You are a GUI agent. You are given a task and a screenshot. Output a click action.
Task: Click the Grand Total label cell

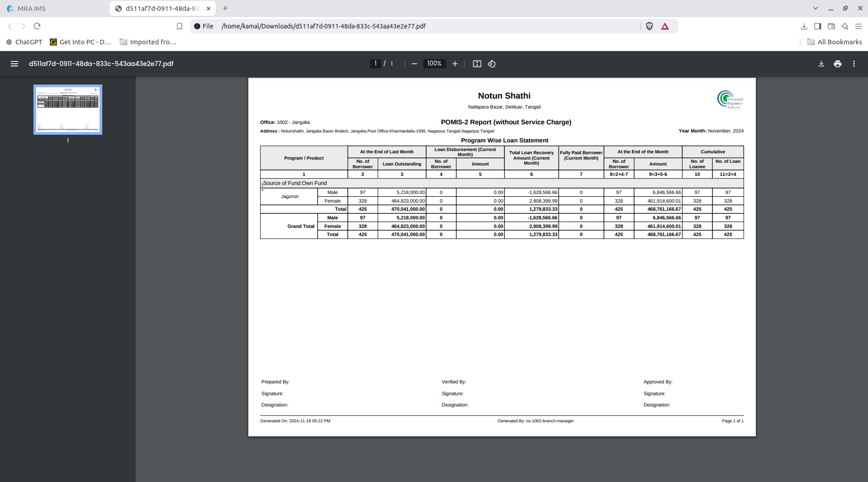tap(289, 226)
